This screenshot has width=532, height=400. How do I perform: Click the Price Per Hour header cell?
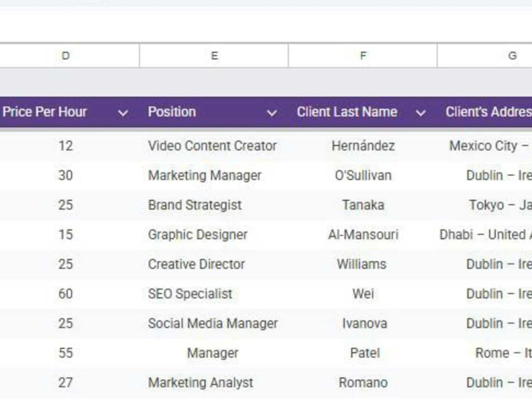click(69, 112)
